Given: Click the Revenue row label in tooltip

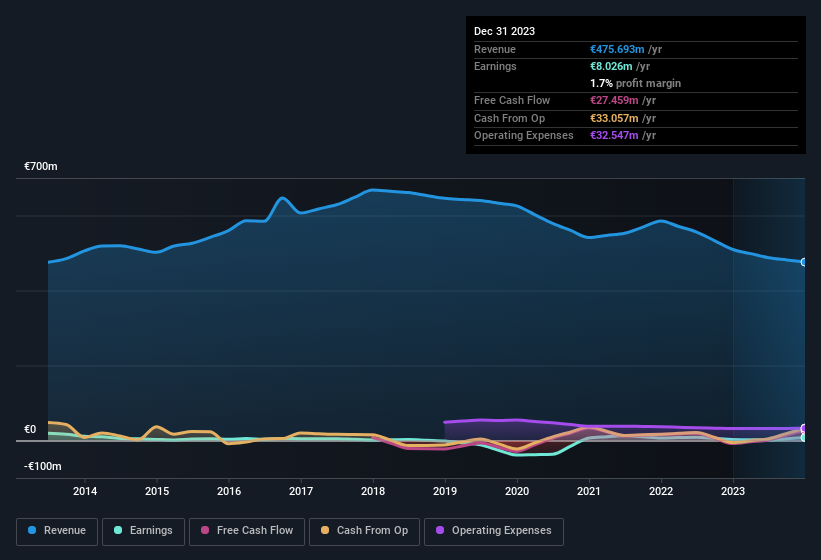Looking at the screenshot, I should click(495, 49).
